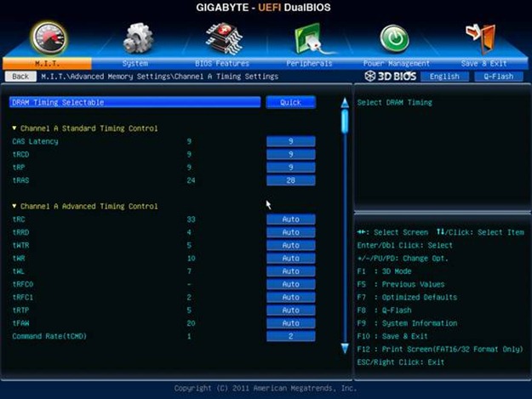The image size is (532, 399).
Task: Select the tRP label
Action: (19, 167)
